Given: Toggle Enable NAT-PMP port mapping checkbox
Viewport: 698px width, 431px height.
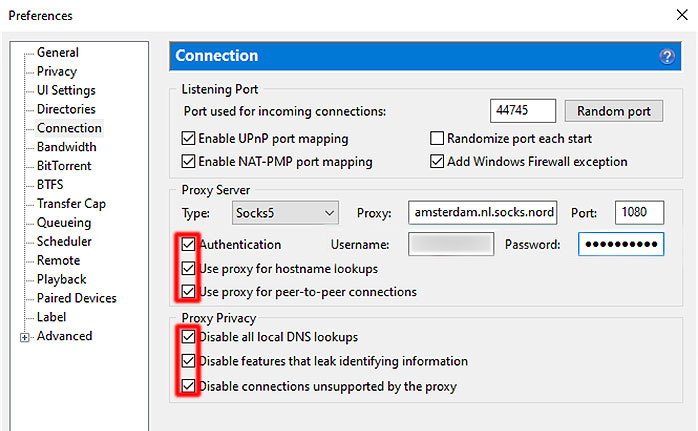Looking at the screenshot, I should 188,161.
